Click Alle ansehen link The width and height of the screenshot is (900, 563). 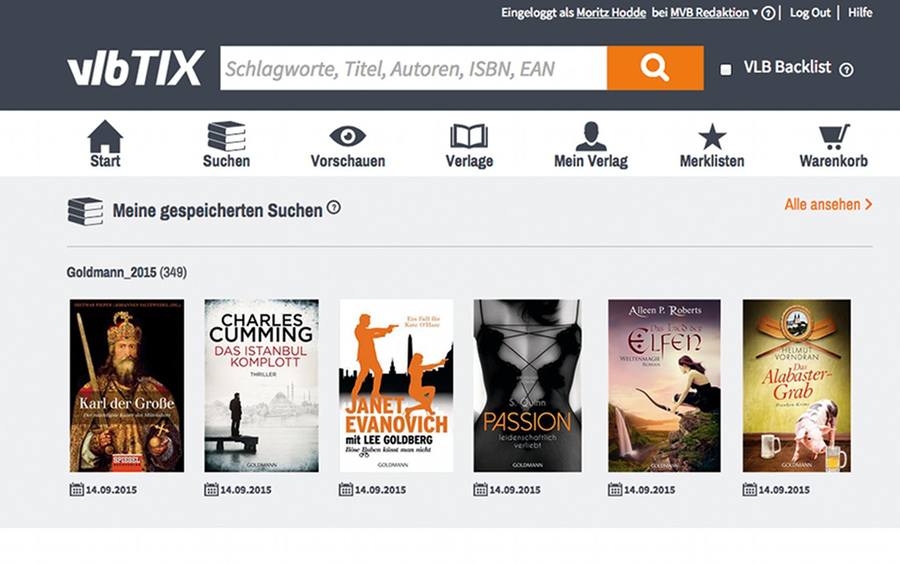point(828,204)
